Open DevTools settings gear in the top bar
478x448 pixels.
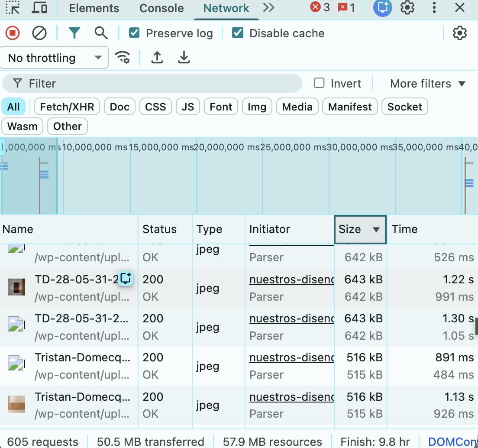click(407, 7)
